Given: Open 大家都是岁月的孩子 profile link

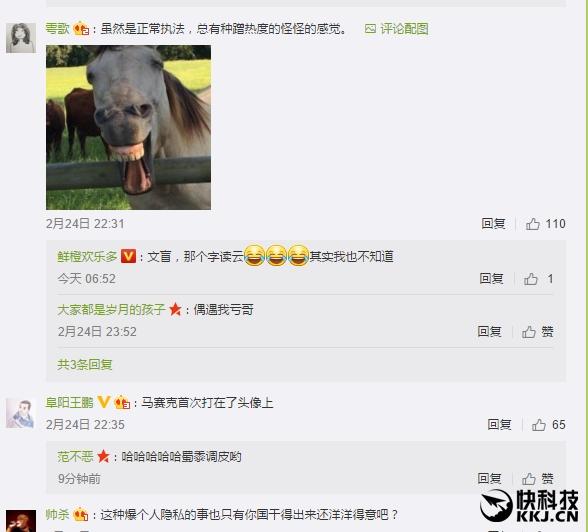Looking at the screenshot, I should coord(111,310).
